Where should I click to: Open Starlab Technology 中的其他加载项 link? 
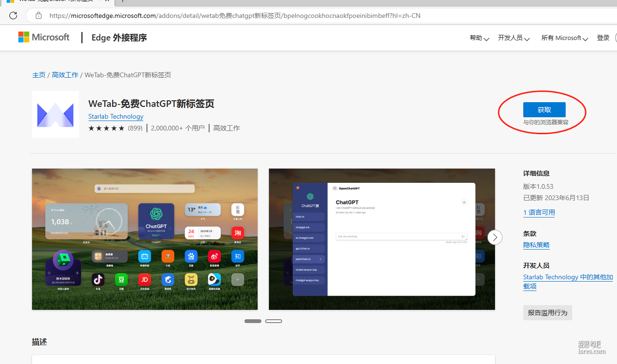pos(568,282)
